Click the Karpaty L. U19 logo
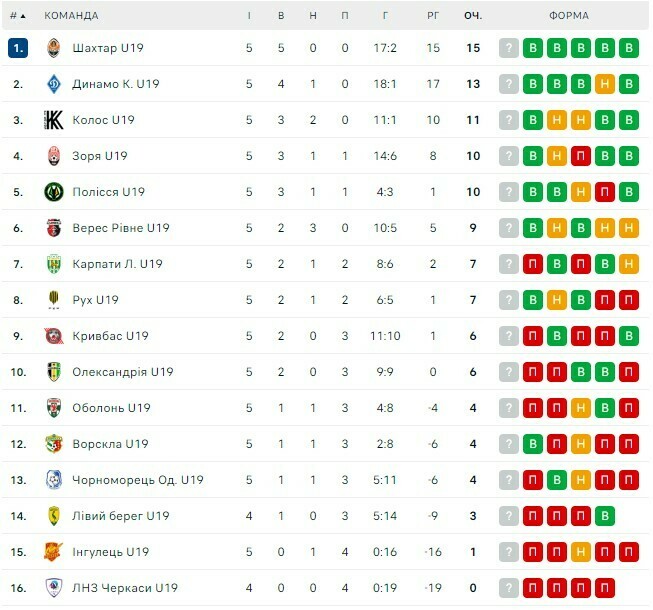653x610 pixels. pos(54,264)
